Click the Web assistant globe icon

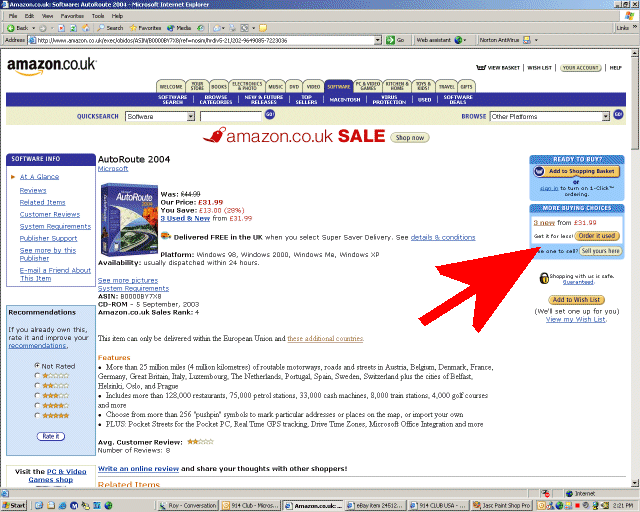point(458,40)
